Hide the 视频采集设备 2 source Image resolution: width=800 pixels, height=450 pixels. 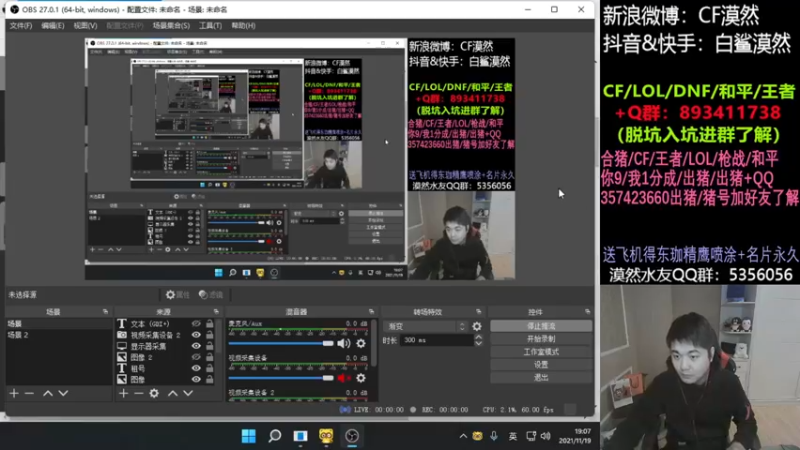[x=196, y=335]
